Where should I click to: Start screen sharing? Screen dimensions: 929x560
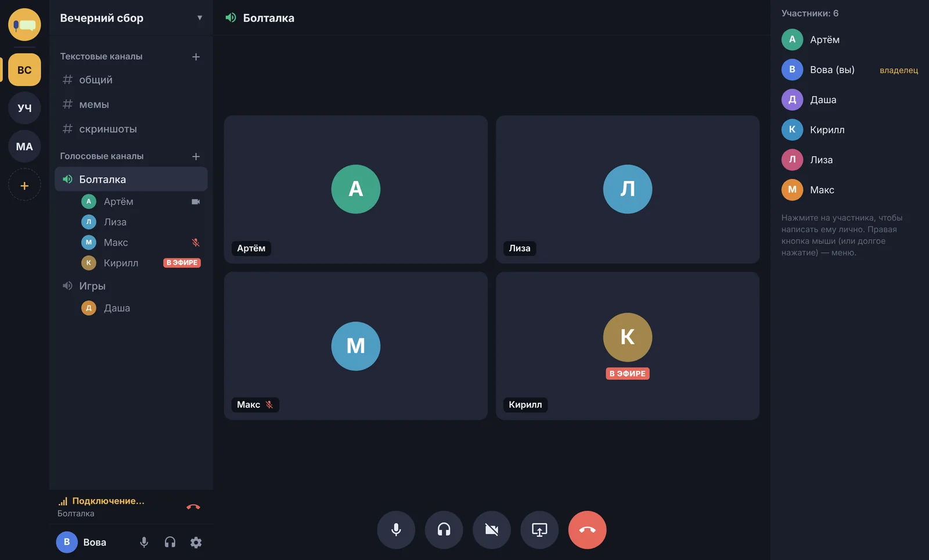tap(539, 530)
